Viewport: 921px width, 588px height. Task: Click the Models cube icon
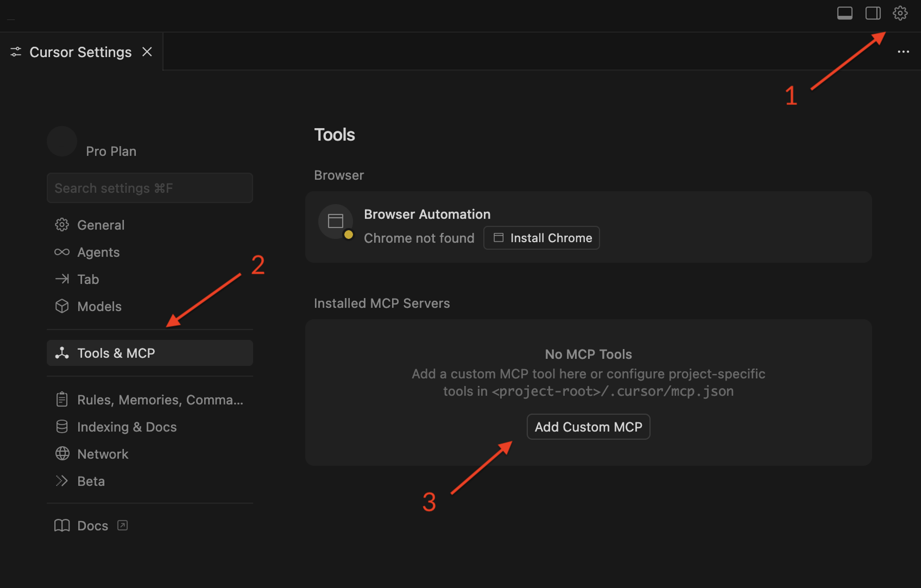(62, 306)
